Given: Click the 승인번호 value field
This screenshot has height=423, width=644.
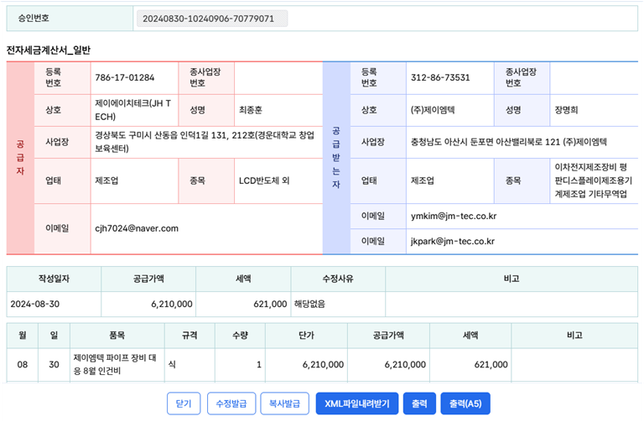Looking at the screenshot, I should (210, 18).
